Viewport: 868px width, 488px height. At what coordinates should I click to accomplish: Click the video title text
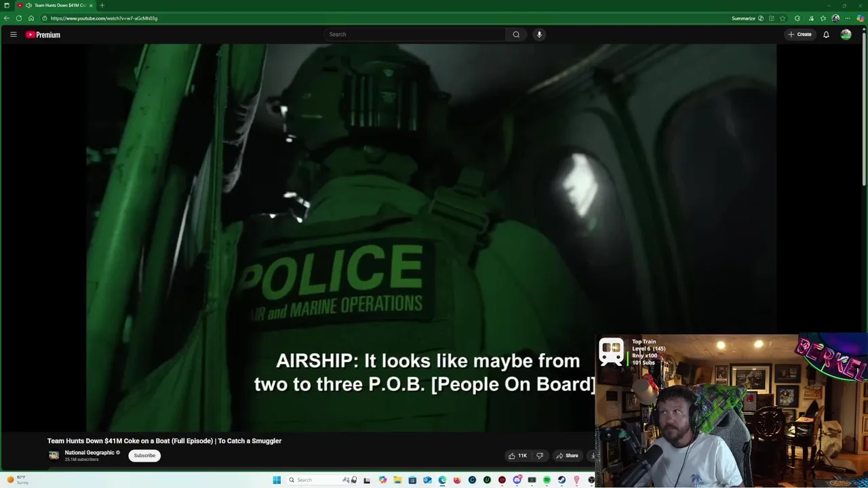click(x=164, y=441)
